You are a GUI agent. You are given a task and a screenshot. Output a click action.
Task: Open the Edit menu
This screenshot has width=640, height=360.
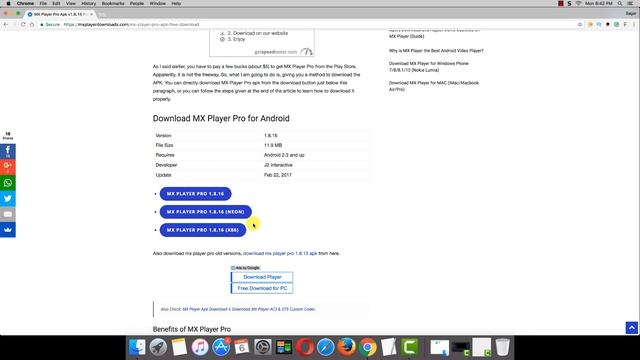[x=56, y=3]
